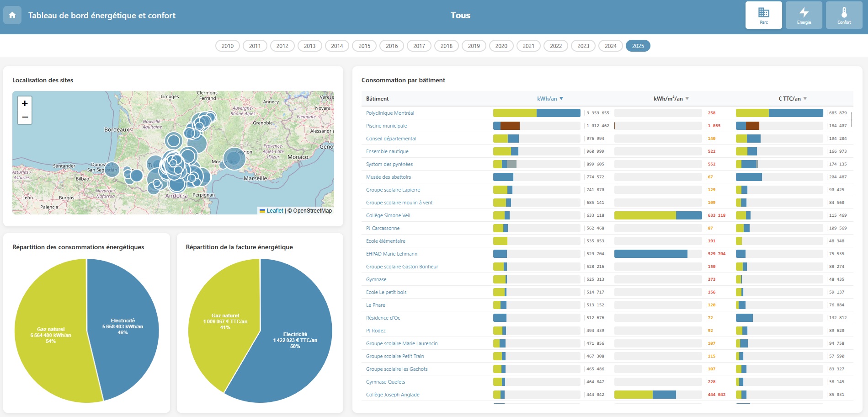The height and width of the screenshot is (417, 868).
Task: Select year 2017
Action: [x=419, y=46]
